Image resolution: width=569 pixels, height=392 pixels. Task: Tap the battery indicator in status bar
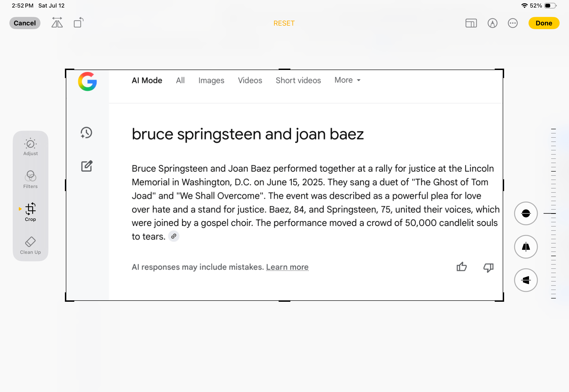tap(550, 6)
